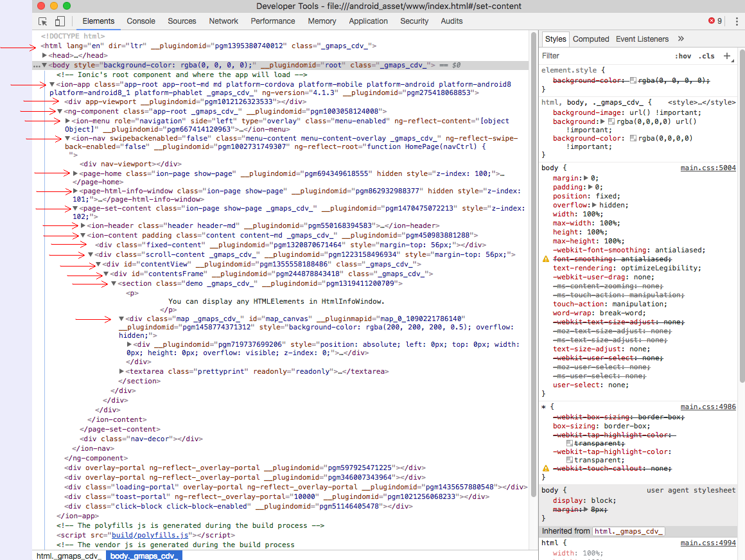Click the <!DOCTYPE html> line
The image size is (745, 560).
[73, 36]
